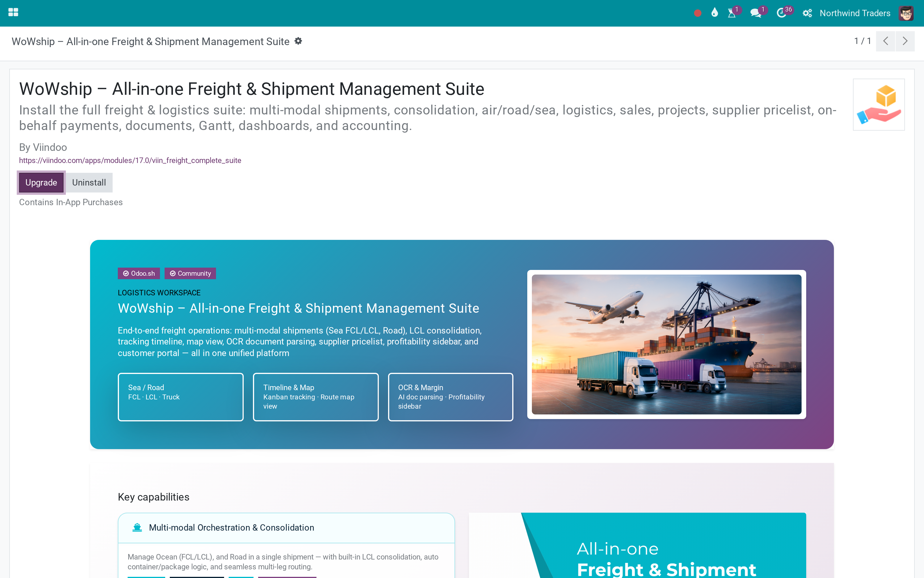
Task: Open the conversations chat bubble icon
Action: (756, 13)
